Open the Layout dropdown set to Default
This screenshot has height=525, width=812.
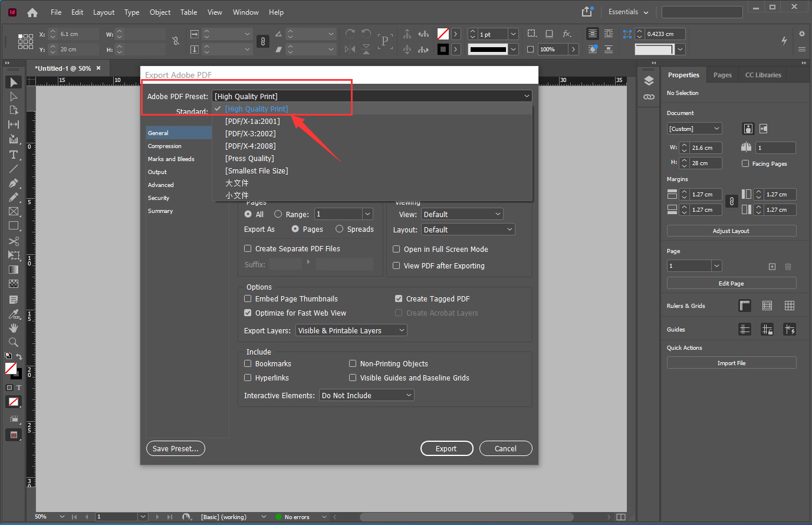click(x=468, y=229)
